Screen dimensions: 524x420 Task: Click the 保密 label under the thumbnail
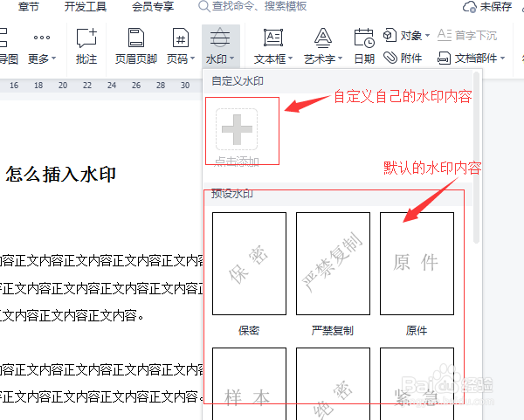[x=249, y=330]
